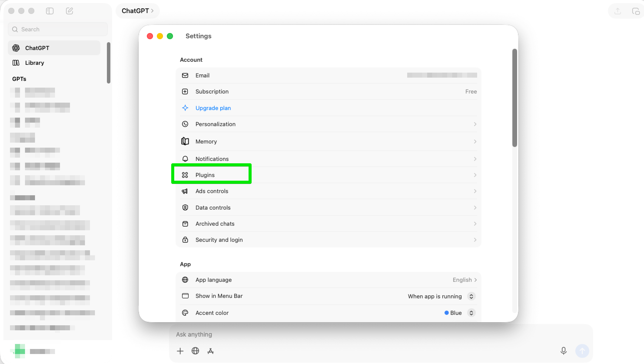Open Notifications via the right chevron
The image size is (644, 364).
(475, 159)
